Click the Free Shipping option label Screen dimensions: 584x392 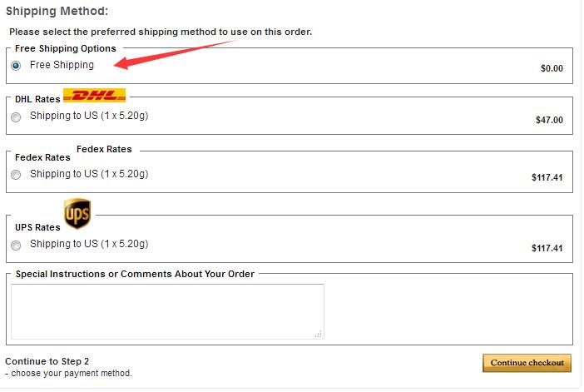62,65
